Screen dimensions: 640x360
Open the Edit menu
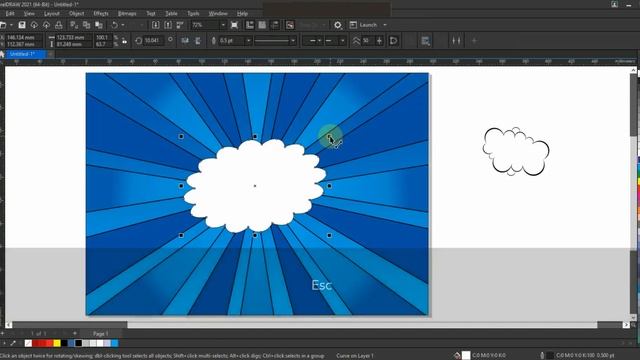point(10,13)
